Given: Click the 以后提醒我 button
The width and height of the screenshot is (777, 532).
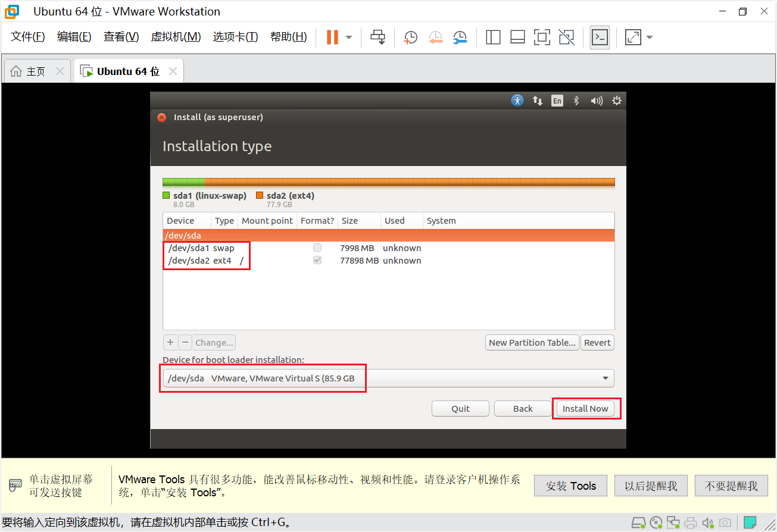Looking at the screenshot, I should [651, 486].
